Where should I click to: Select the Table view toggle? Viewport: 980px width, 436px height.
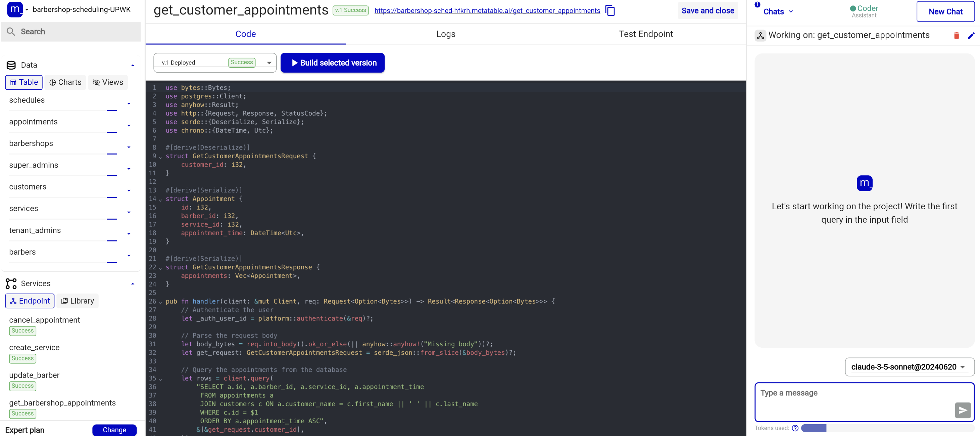pos(24,82)
